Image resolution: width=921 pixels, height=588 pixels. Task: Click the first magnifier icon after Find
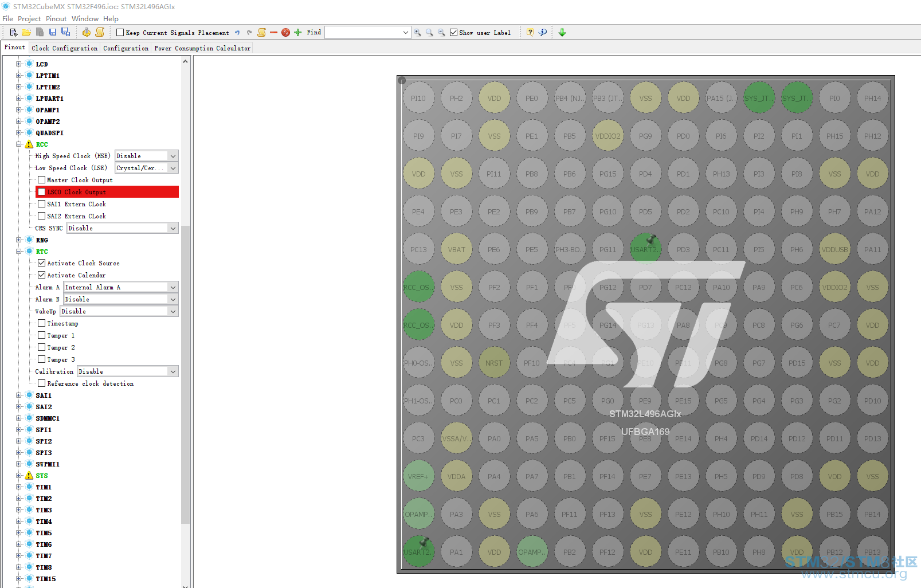[x=417, y=33]
